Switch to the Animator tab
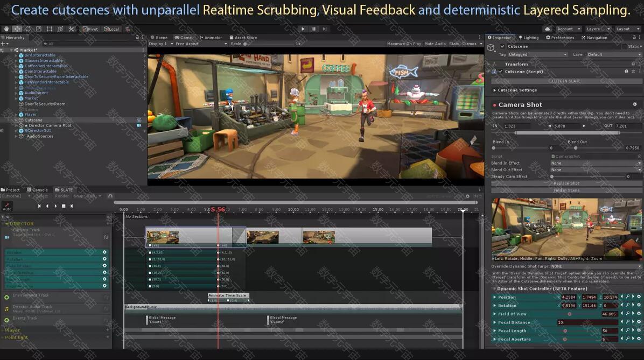The height and width of the screenshot is (360, 644). coord(211,37)
